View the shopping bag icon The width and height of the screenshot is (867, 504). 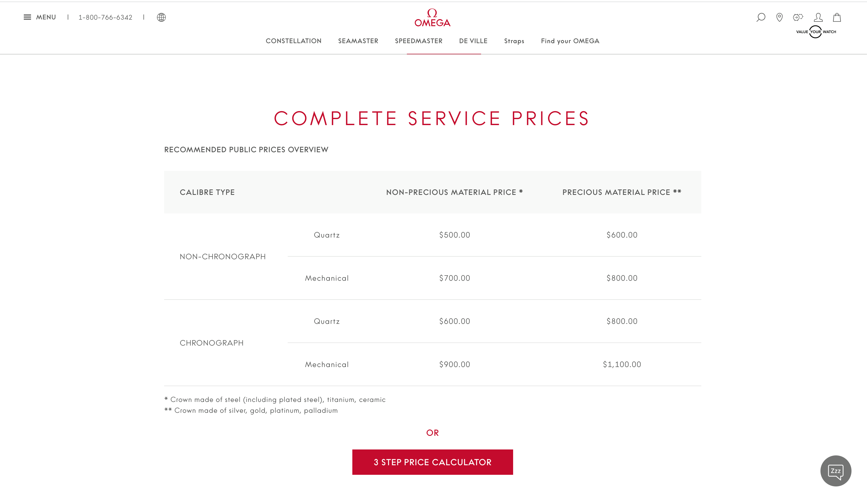click(837, 18)
